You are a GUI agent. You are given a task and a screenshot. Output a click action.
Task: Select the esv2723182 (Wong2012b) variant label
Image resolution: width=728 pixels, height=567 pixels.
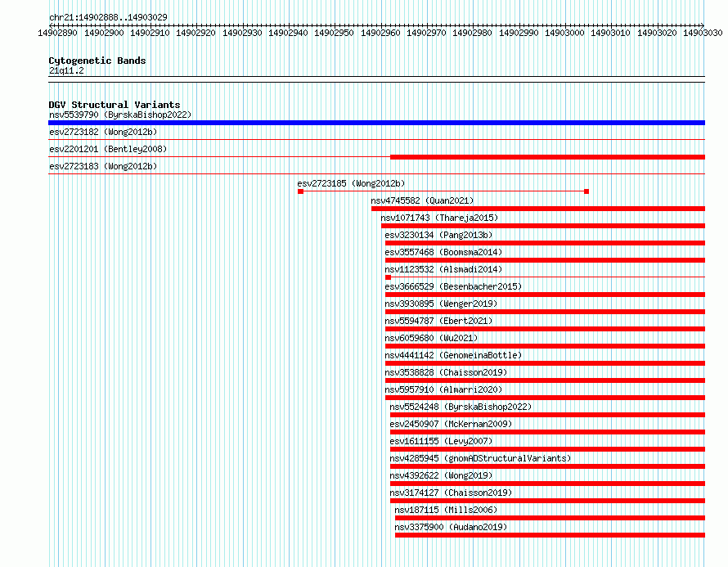click(x=103, y=132)
